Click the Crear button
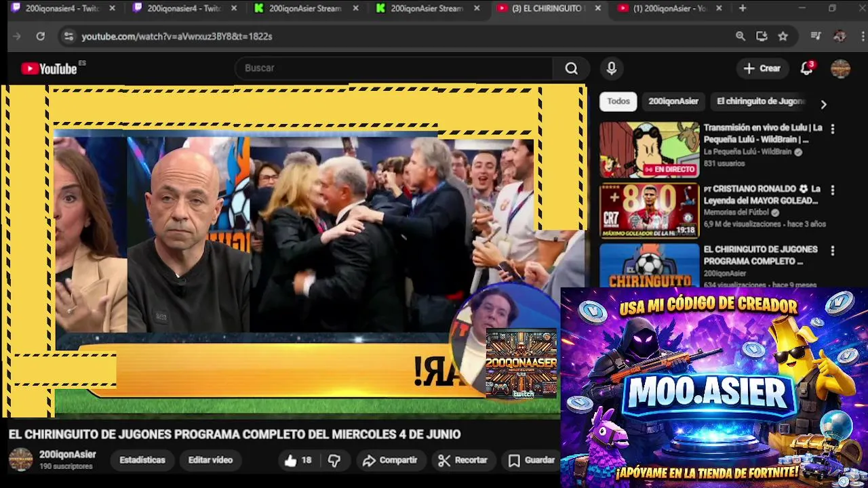The width and height of the screenshot is (868, 488). (762, 68)
